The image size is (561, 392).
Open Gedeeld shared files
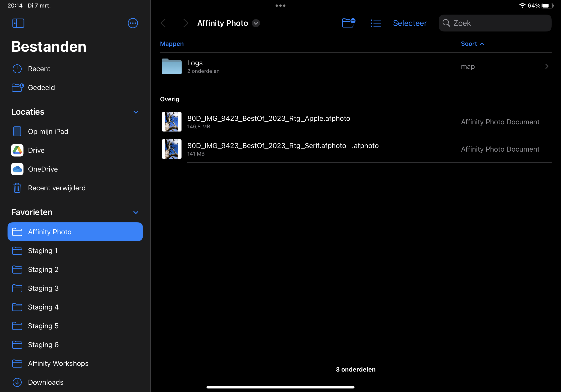coord(75,87)
